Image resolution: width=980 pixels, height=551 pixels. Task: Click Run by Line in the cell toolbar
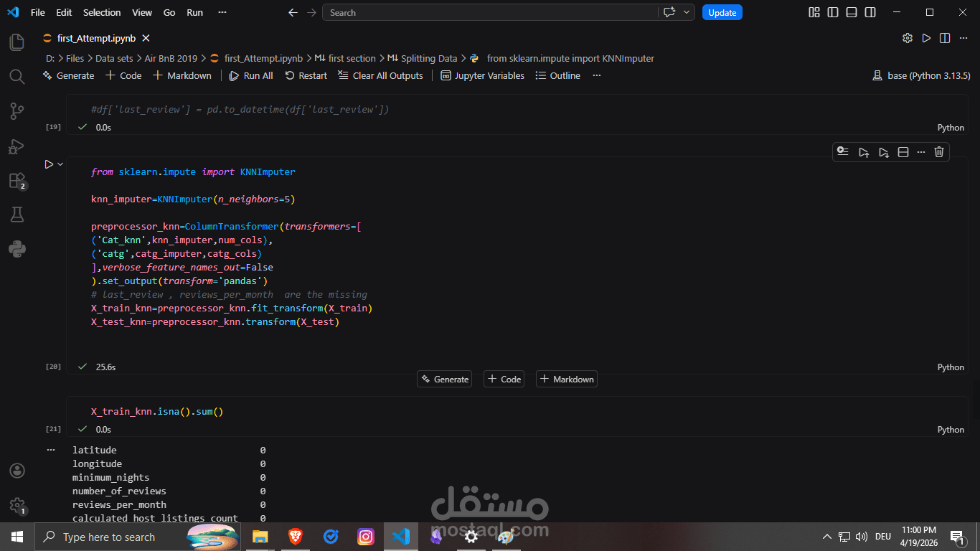(x=843, y=151)
